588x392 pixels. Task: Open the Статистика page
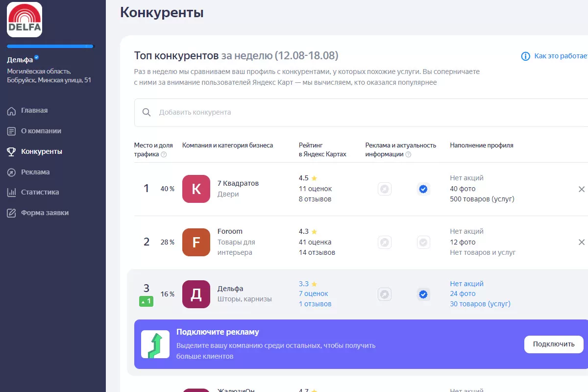click(40, 192)
